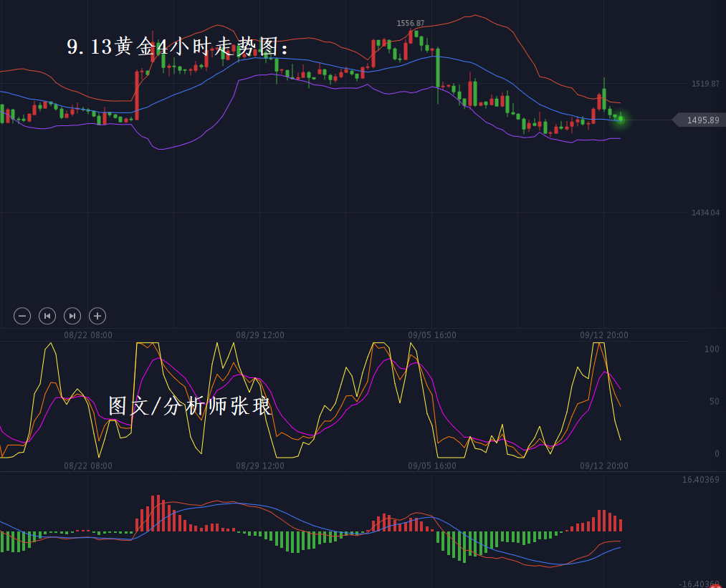Click the 1556.87 peak price label
Screen dimensions: 726x588
[x=411, y=24]
